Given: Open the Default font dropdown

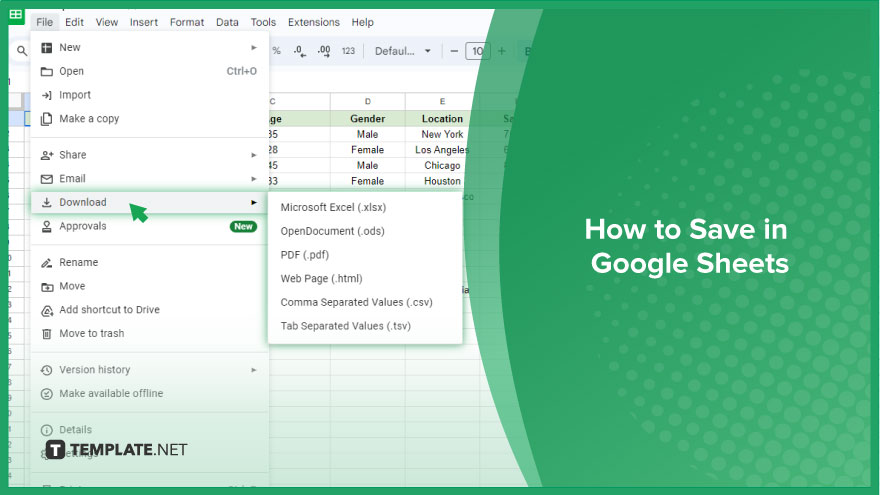Looking at the screenshot, I should tap(402, 51).
